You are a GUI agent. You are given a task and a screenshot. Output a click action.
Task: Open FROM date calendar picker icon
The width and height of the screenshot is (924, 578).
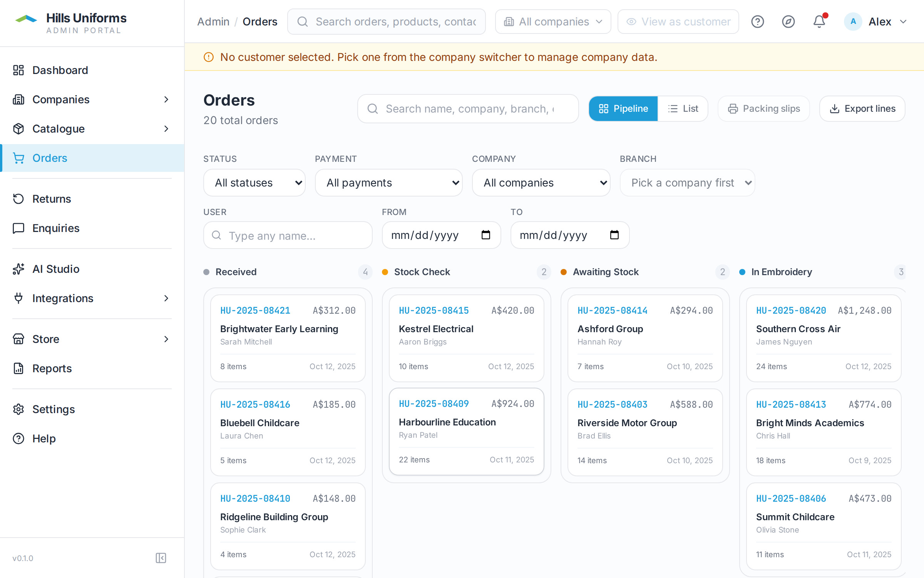click(x=486, y=235)
